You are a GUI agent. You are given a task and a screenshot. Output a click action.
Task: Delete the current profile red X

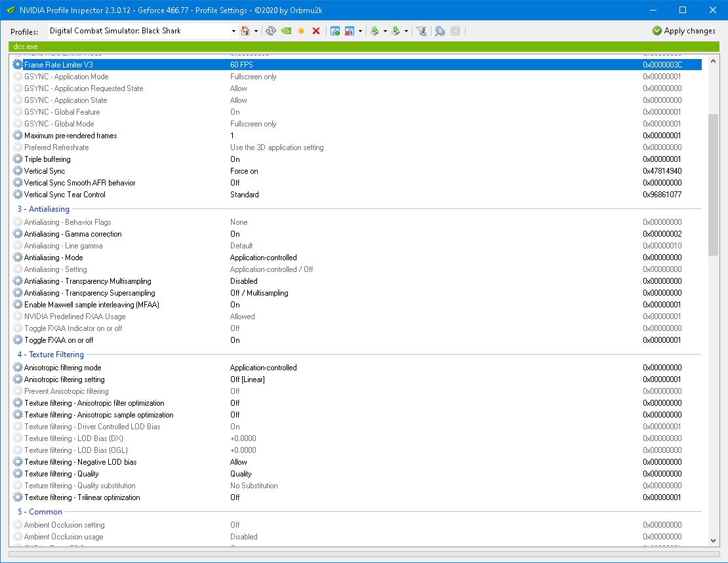(316, 31)
